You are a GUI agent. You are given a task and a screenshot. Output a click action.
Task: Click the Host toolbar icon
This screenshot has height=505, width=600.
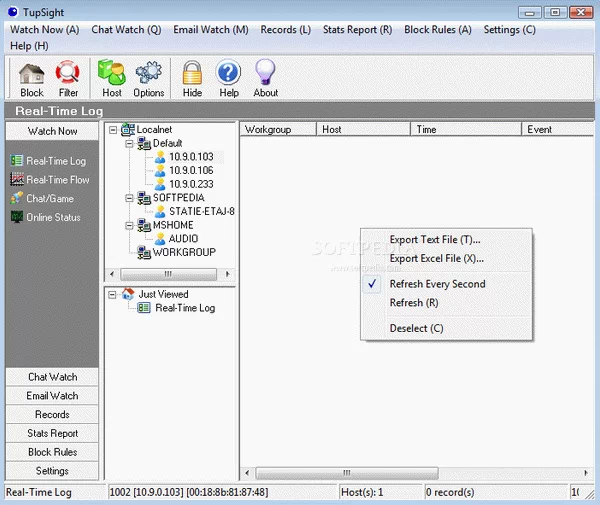click(112, 78)
